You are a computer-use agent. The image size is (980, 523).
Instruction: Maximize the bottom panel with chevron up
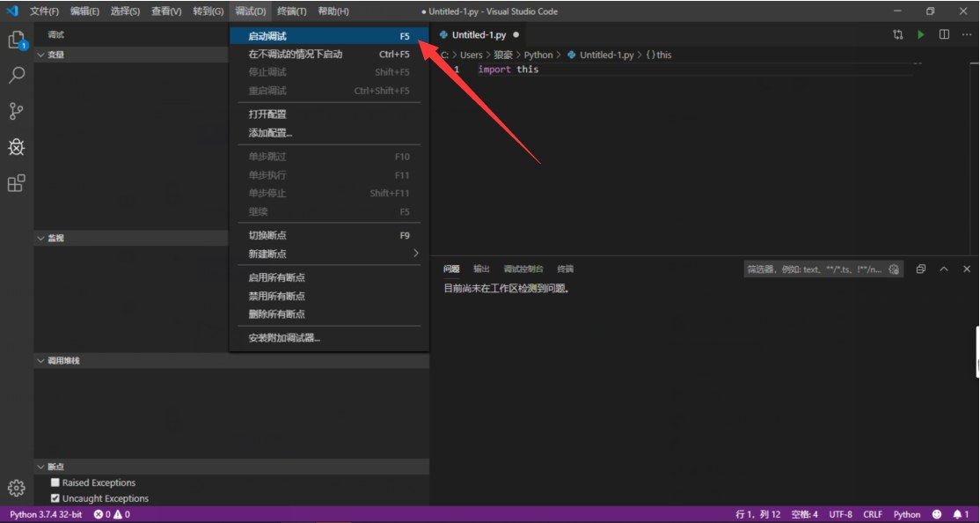coord(945,269)
